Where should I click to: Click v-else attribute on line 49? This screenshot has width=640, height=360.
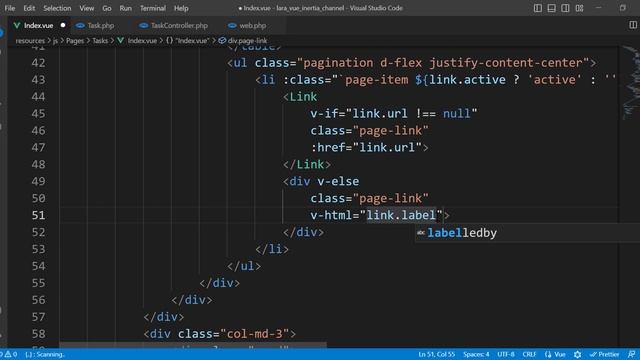pos(338,181)
